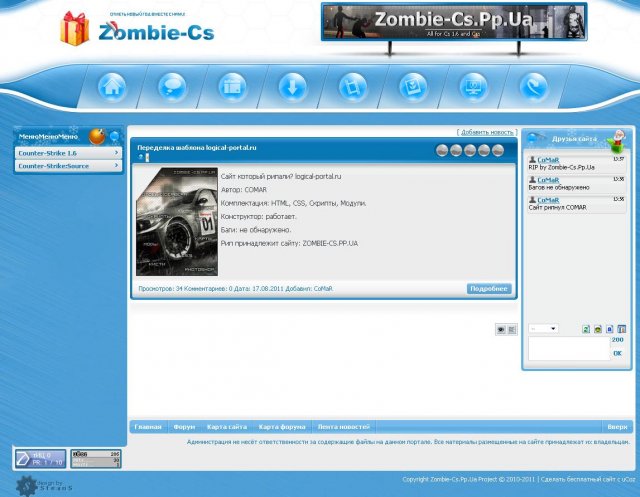The height and width of the screenshot is (497, 640).
Task: Expand the Counter-Strike:Source menu item
Action: [x=68, y=166]
